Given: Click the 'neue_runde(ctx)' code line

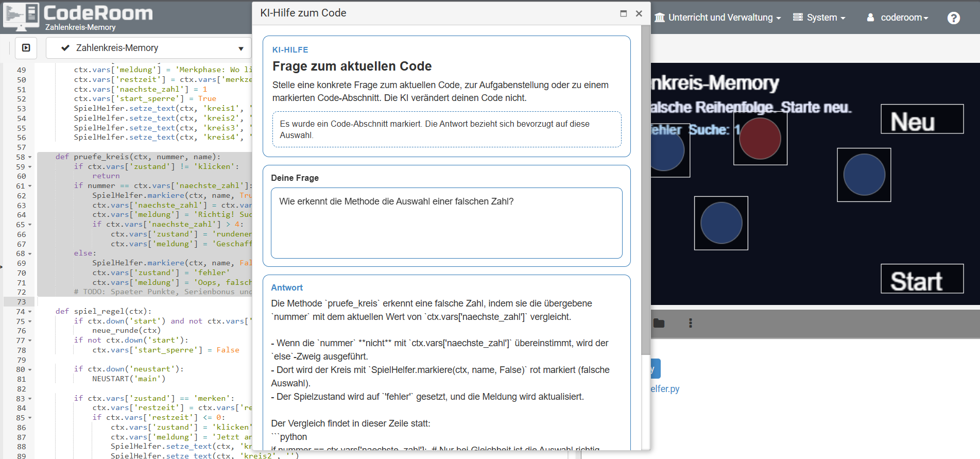Looking at the screenshot, I should click(x=127, y=330).
